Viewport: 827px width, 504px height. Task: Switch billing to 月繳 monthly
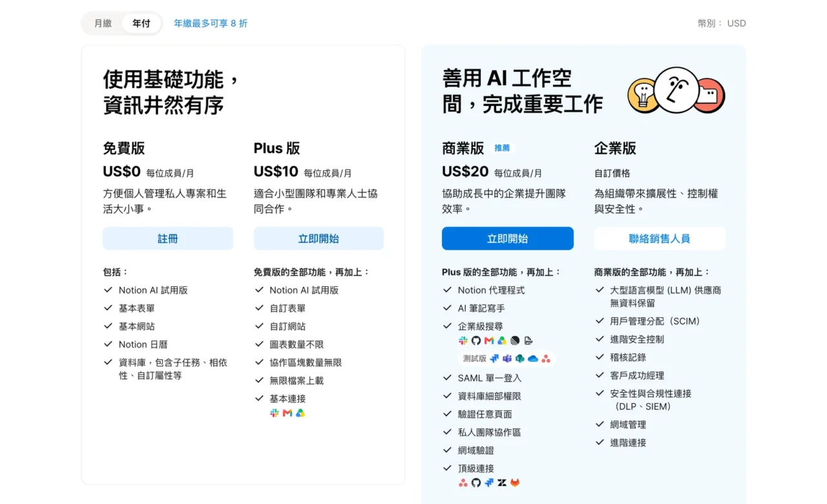coord(103,23)
